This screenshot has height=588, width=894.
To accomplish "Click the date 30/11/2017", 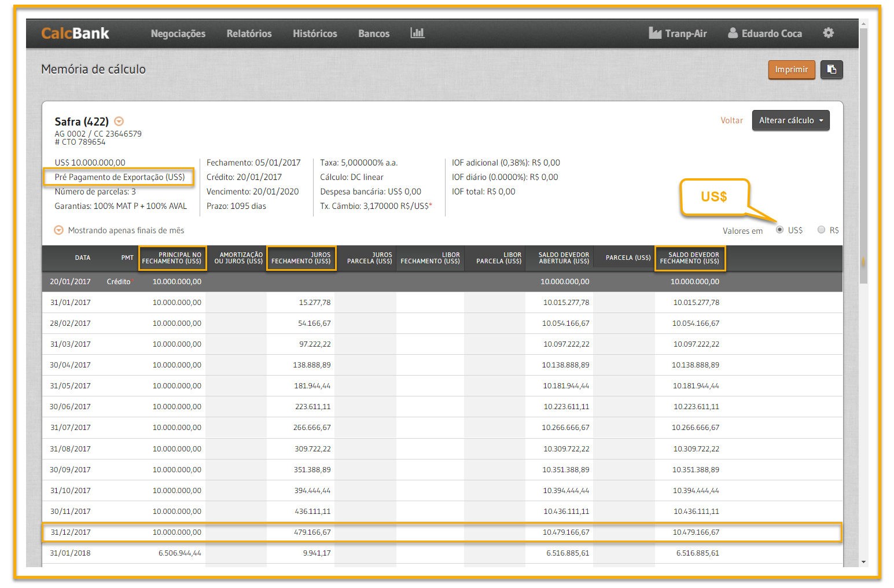I will click(x=70, y=512).
